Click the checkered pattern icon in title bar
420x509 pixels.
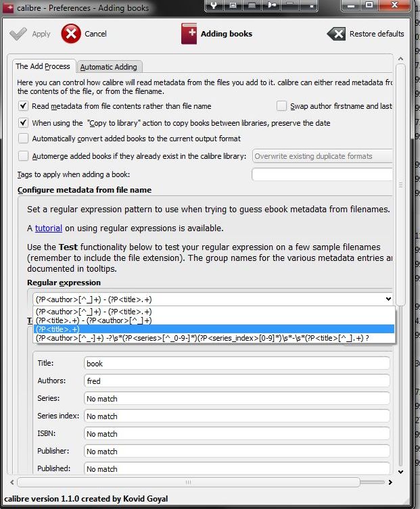pyautogui.click(x=252, y=5)
